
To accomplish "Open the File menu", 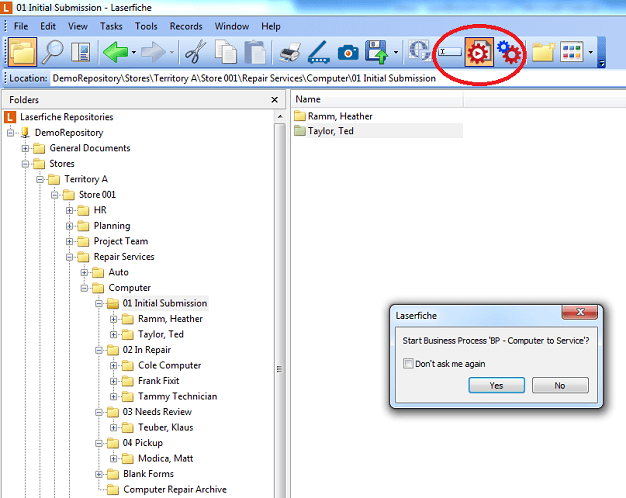I will click(x=21, y=26).
